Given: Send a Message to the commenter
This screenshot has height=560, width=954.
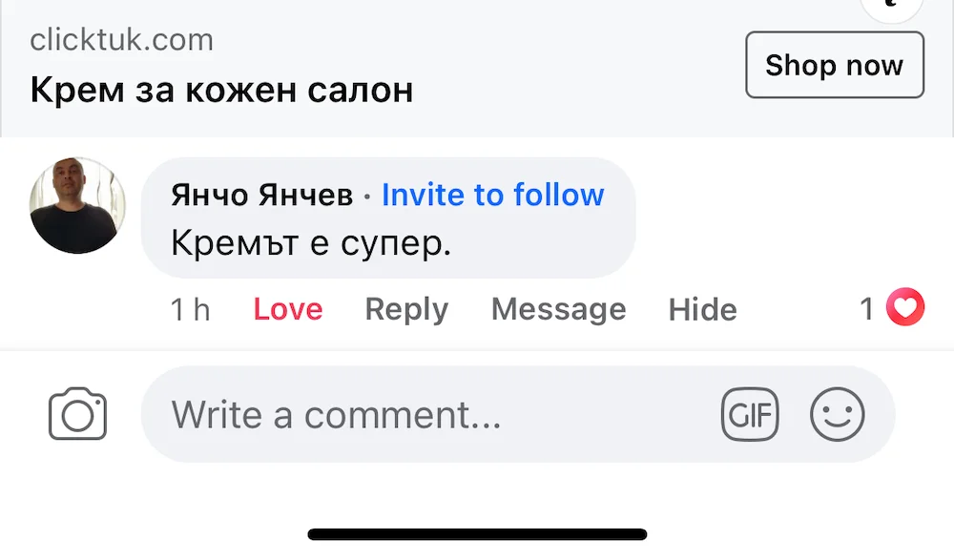Looking at the screenshot, I should pyautogui.click(x=558, y=309).
